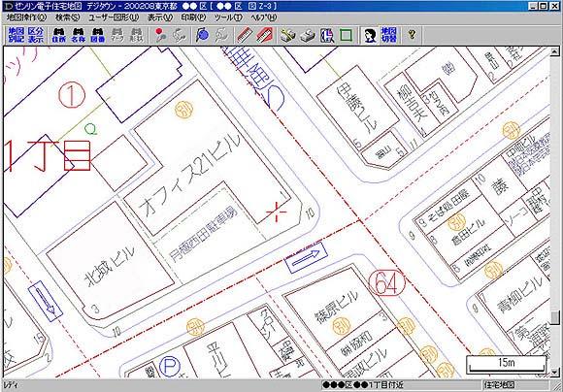Click the 住宅地図 status bar panel

click(499, 385)
